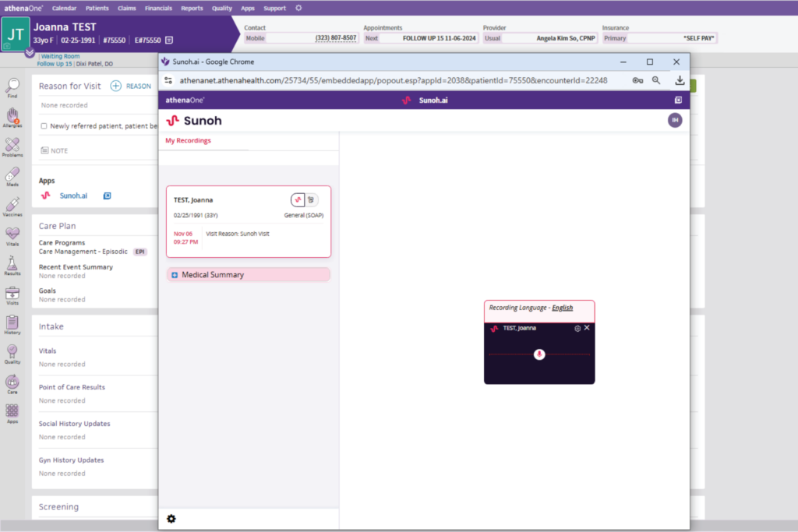Open the Sunoh.ai app link
Image resolution: width=798 pixels, height=532 pixels.
click(73, 196)
